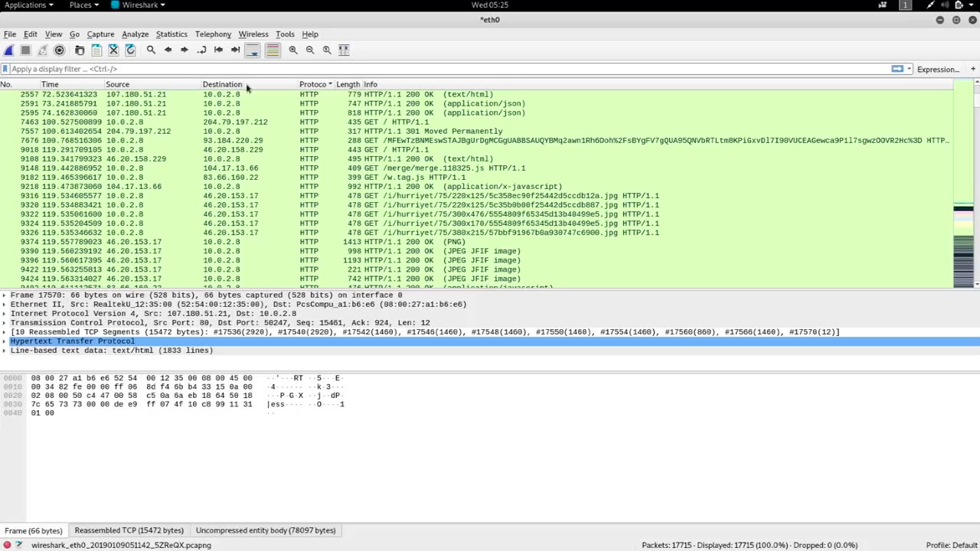Toggle auto-scroll during live capture
The width and height of the screenshot is (980, 551).
click(x=253, y=50)
